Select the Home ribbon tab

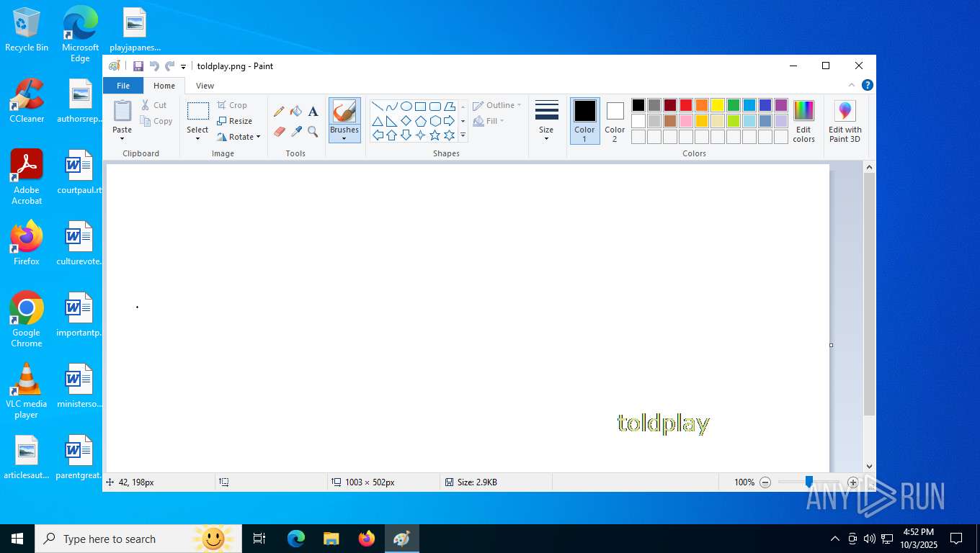164,86
